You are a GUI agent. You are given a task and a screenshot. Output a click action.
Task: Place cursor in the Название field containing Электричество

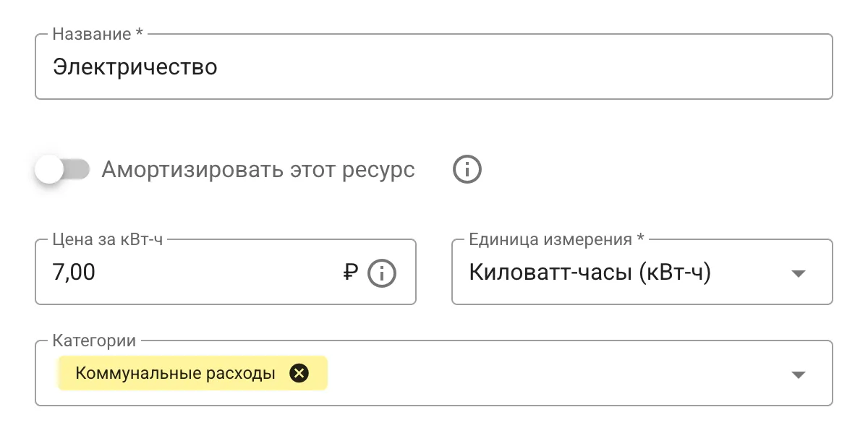tap(289, 67)
